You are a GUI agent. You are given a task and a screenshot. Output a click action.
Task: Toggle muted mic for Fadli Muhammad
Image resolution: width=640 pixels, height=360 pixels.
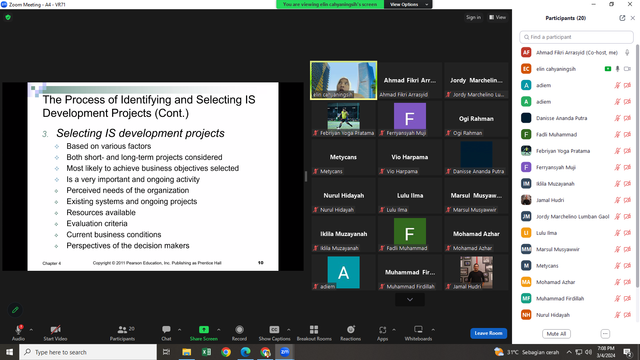click(x=618, y=134)
